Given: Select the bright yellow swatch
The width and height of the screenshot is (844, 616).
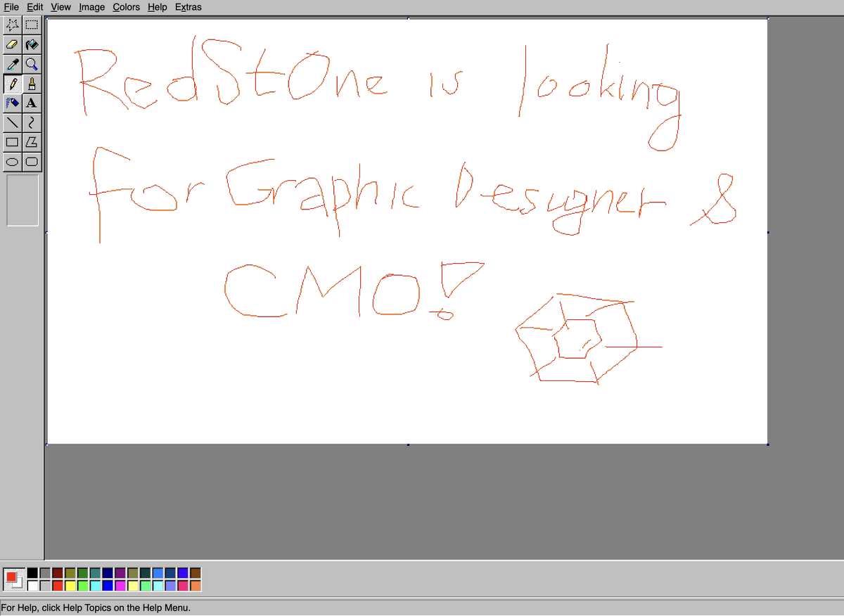Looking at the screenshot, I should (70, 586).
